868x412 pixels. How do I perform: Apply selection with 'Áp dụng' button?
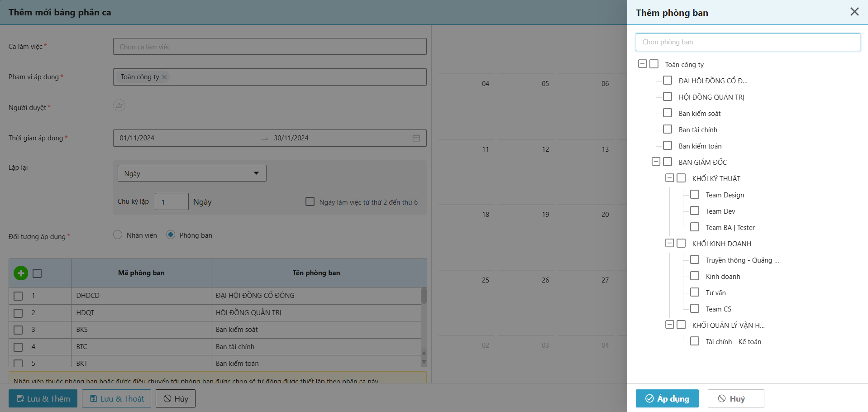[x=667, y=398]
